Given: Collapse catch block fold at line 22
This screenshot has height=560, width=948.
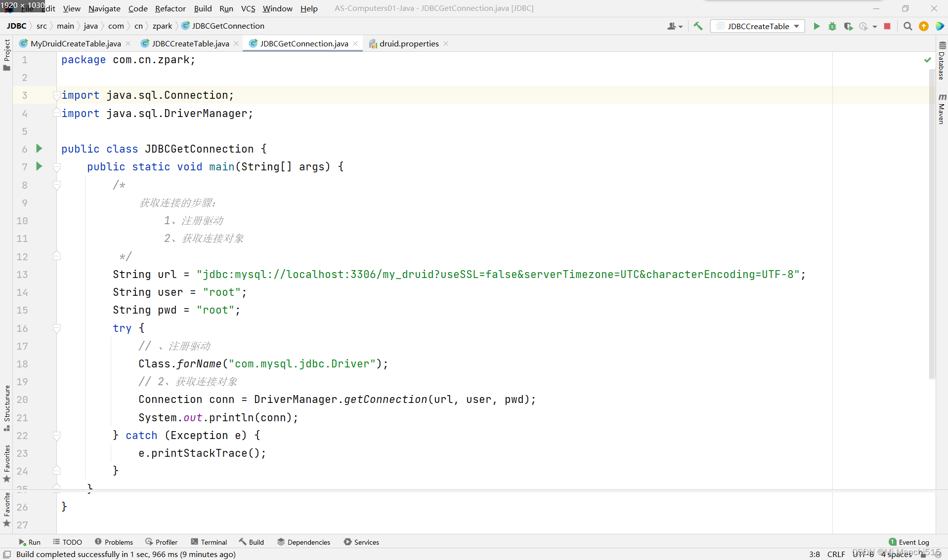Looking at the screenshot, I should [57, 436].
